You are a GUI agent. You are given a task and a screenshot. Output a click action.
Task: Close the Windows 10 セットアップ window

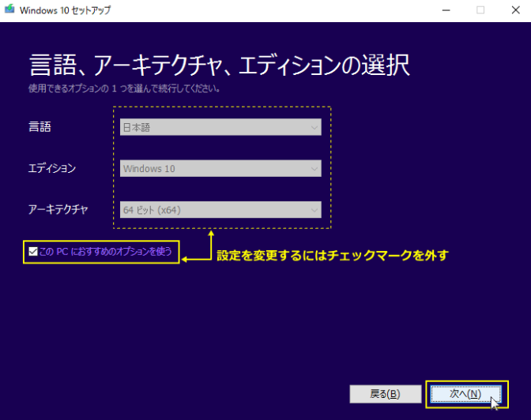515,10
